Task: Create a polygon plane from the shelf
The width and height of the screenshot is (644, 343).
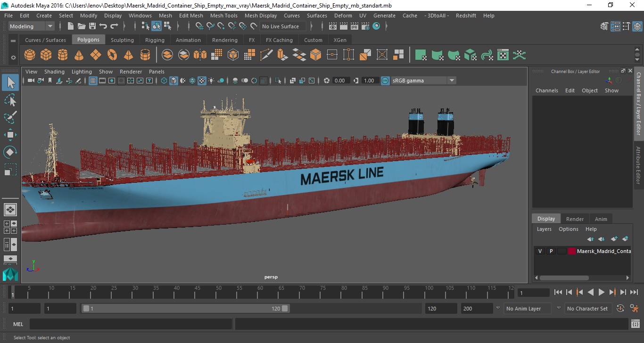Action: tap(96, 55)
